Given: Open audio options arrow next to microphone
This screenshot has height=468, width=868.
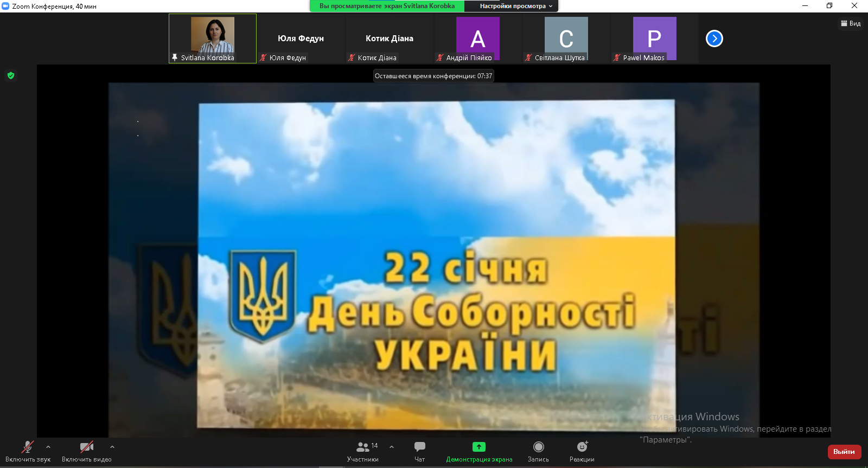Looking at the screenshot, I should pyautogui.click(x=48, y=447).
